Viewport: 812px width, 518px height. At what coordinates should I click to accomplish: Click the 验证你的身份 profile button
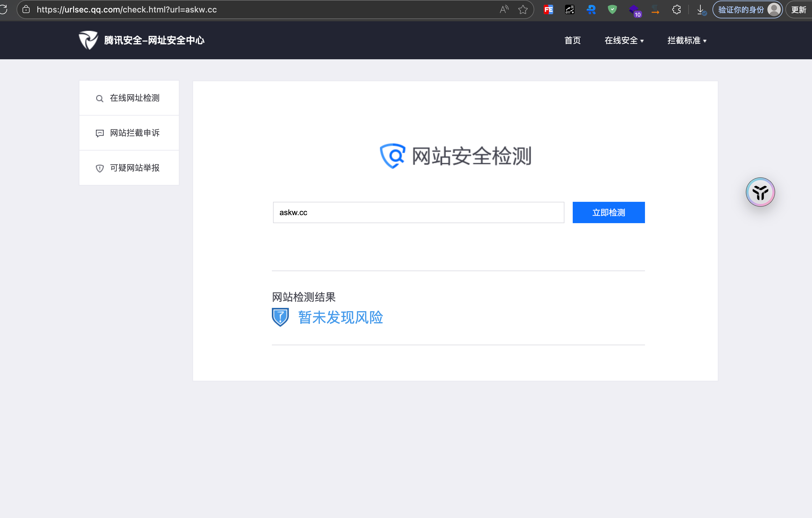747,9
